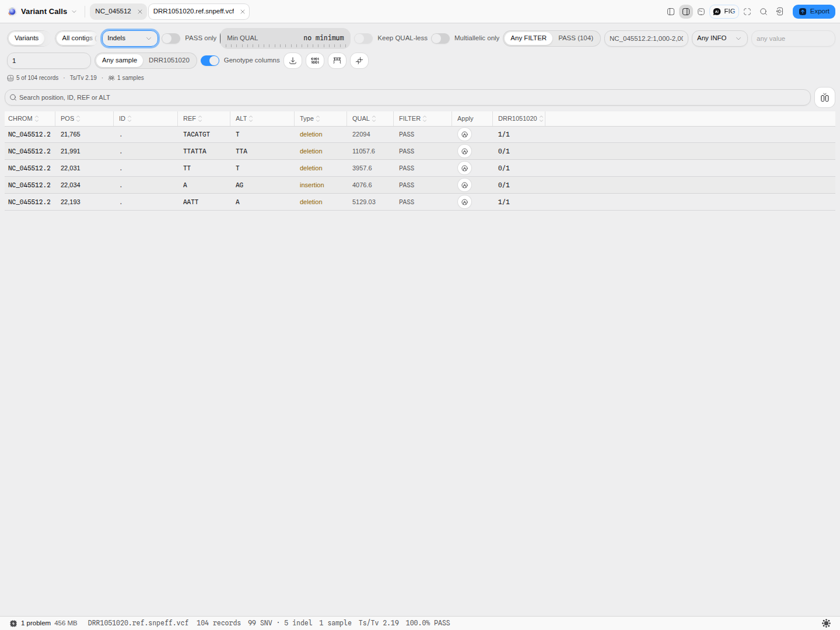Image resolution: width=840 pixels, height=630 pixels.
Task: Sort by the Type column header
Action: point(310,118)
